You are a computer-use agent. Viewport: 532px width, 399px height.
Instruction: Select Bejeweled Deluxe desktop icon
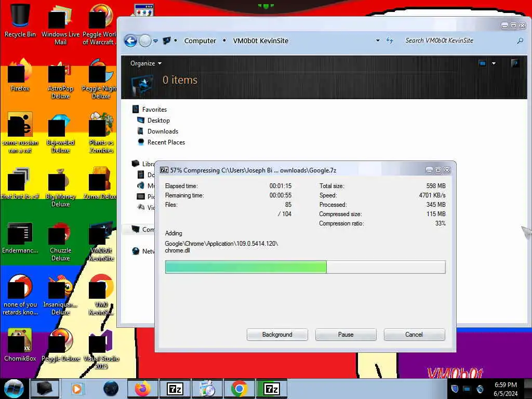coord(60,133)
